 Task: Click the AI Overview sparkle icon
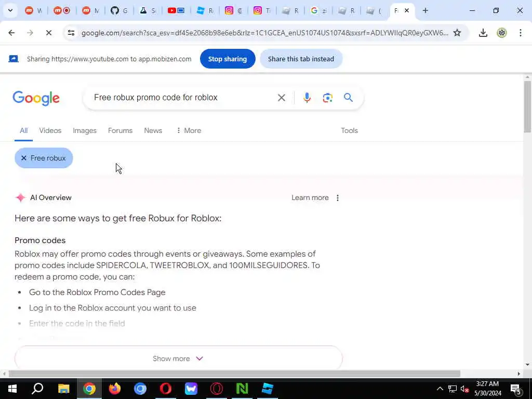tap(20, 198)
